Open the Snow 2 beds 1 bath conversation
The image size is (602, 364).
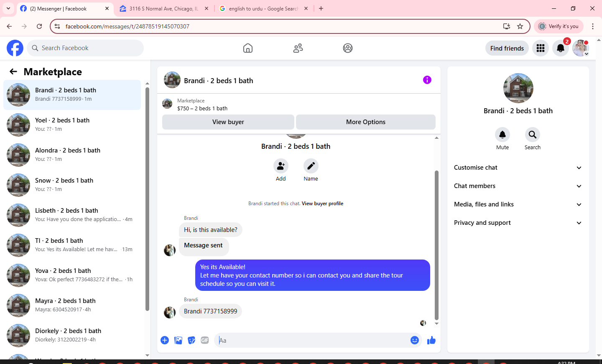tap(72, 185)
